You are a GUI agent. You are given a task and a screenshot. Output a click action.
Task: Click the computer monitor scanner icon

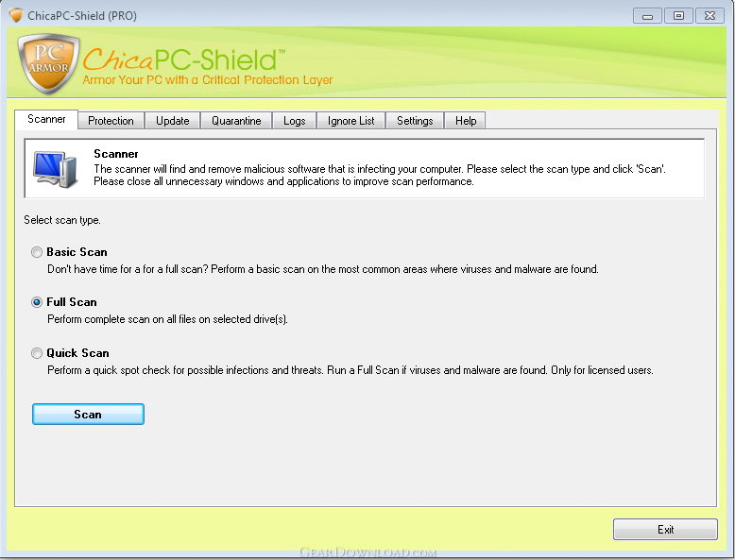pos(55,169)
